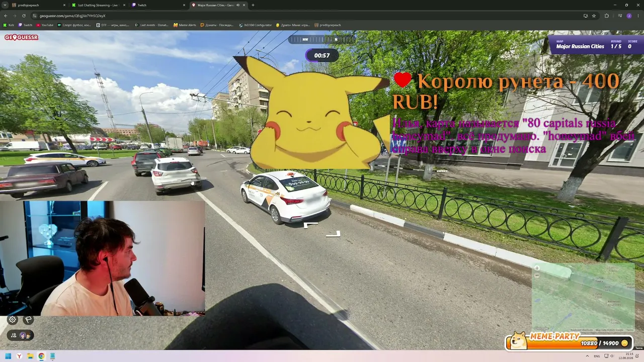Go forward in browser history
The width and height of the screenshot is (644, 362).
point(15,16)
